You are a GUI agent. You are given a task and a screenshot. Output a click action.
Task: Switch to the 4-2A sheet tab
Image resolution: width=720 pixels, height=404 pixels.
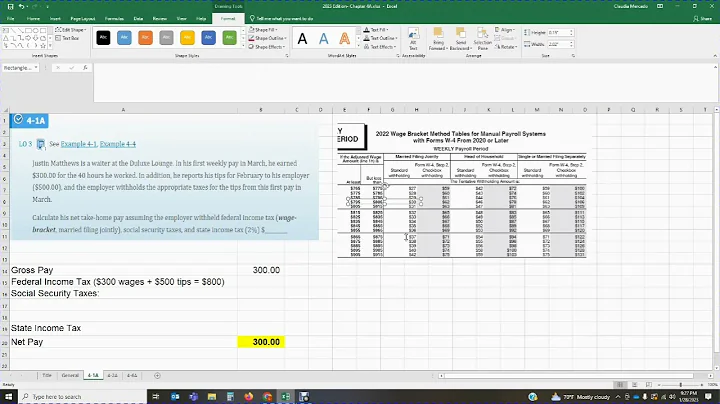click(x=112, y=376)
